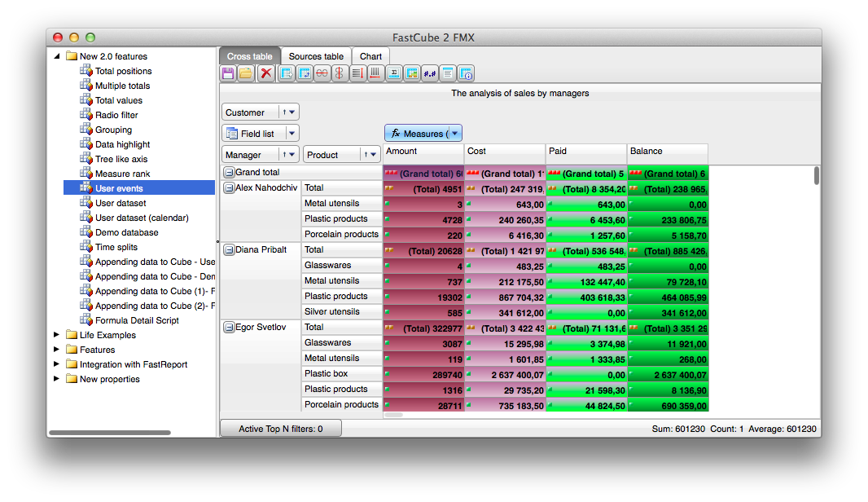This screenshot has width=868, height=502.
Task: Click the vertical strike-through zeros toolbar icon
Action: (x=339, y=73)
